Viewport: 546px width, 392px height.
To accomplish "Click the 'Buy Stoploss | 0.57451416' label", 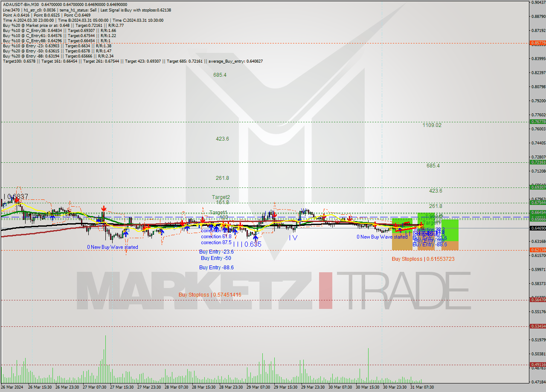I will 210,295.
